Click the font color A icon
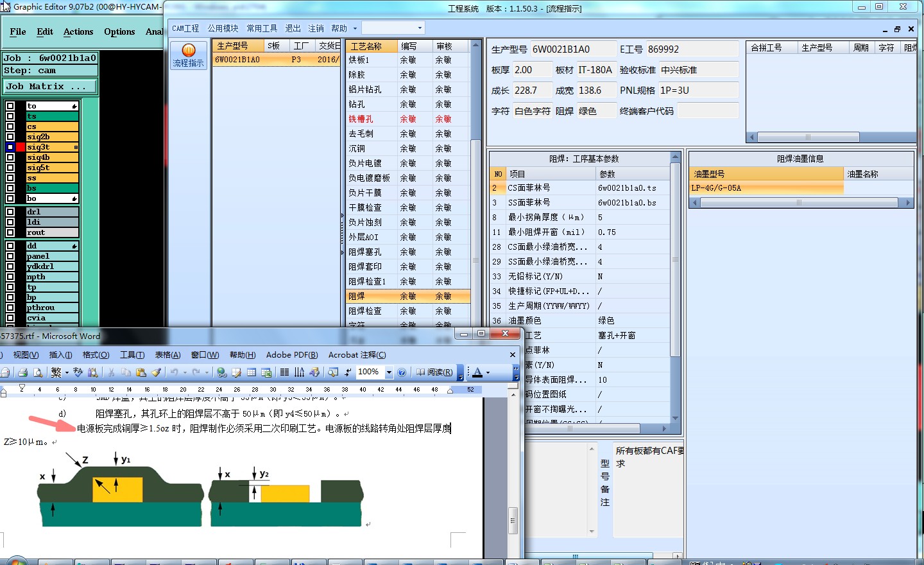This screenshot has height=565, width=924. [x=477, y=372]
